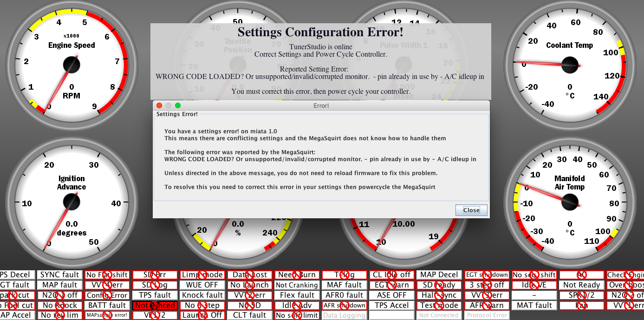Viewport: 644px width, 320px height.
Task: Click the 'pin already in use' dialog line
Action: pos(320,159)
